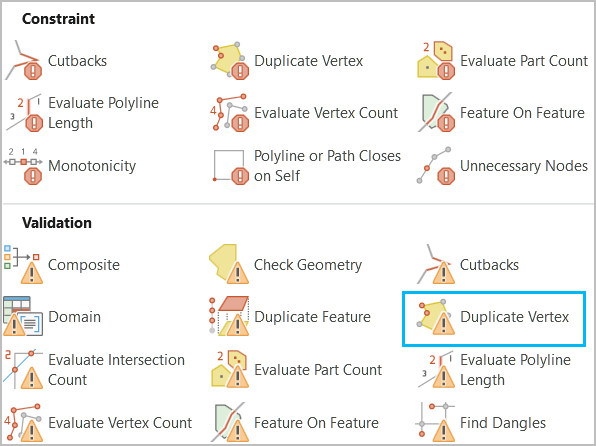596x446 pixels.
Task: Select Evaluate Intersection Count validation rule
Action: tap(94, 370)
